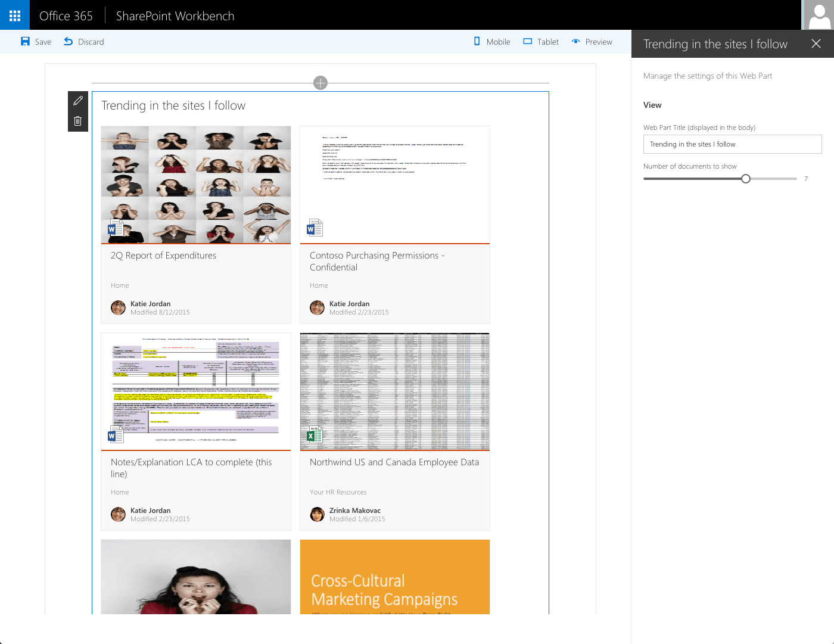Click Home site link on Notes/Explanation card
Image resolution: width=834 pixels, height=644 pixels.
(x=120, y=492)
